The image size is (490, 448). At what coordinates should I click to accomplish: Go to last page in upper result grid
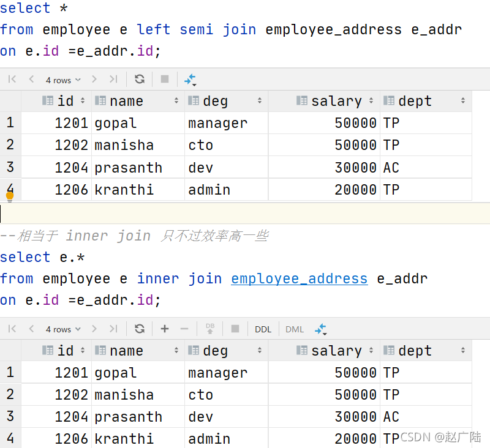click(113, 80)
